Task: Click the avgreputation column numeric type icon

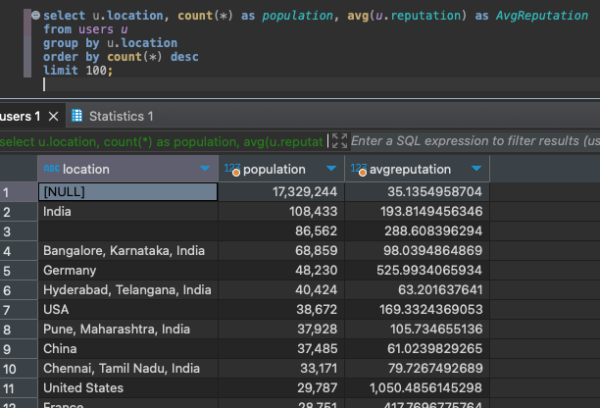Action: coord(359,169)
